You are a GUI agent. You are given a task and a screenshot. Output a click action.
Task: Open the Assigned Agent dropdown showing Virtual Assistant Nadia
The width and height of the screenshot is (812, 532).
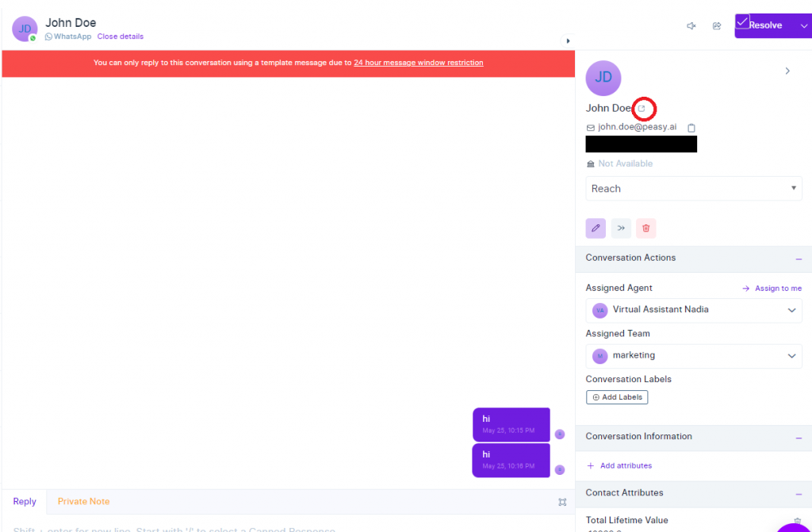694,310
